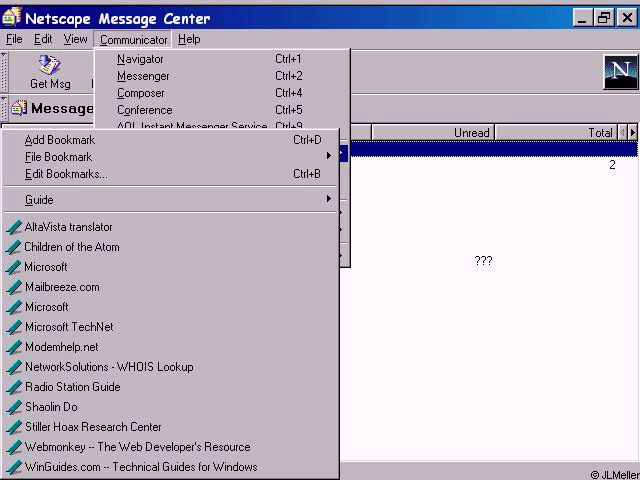
Task: Click the ??? text in folder list
Action: [483, 260]
